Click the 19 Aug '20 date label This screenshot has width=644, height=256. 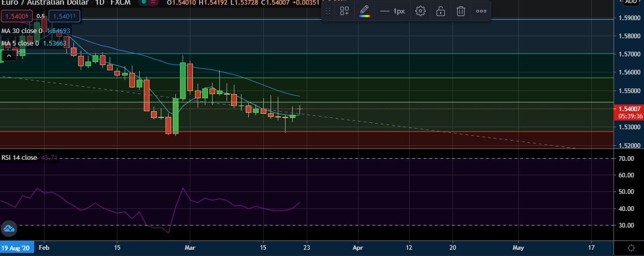[x=17, y=248]
